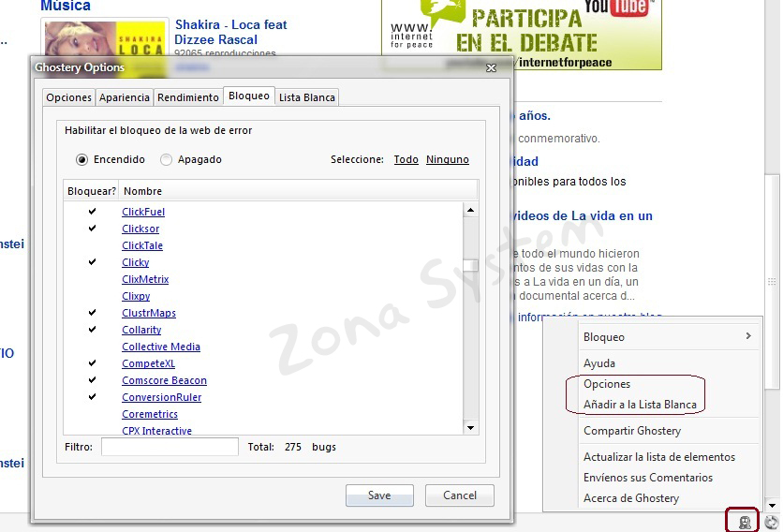Select the Apagado radio button

tap(166, 160)
